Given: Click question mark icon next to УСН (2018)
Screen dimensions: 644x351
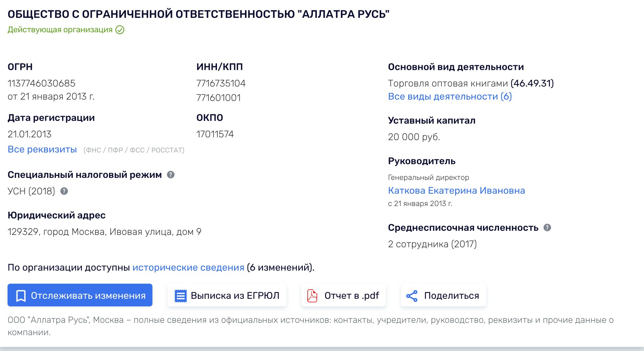Looking at the screenshot, I should pos(64,191).
